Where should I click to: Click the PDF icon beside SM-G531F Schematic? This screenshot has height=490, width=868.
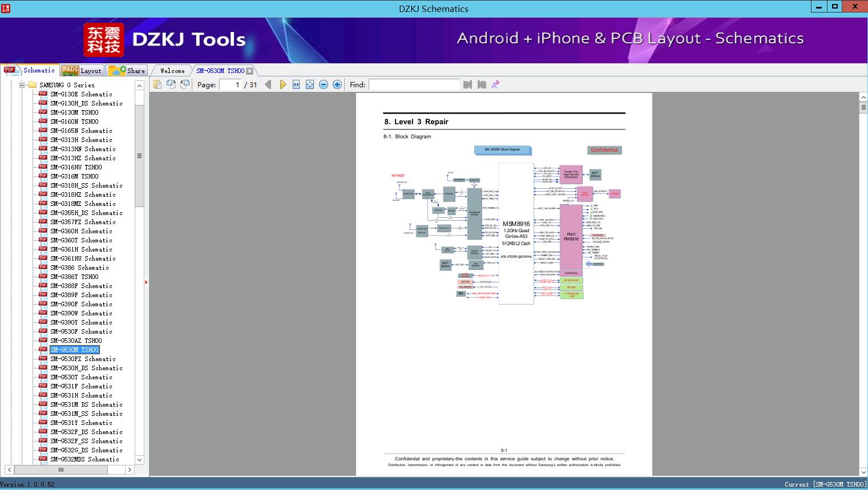click(43, 386)
